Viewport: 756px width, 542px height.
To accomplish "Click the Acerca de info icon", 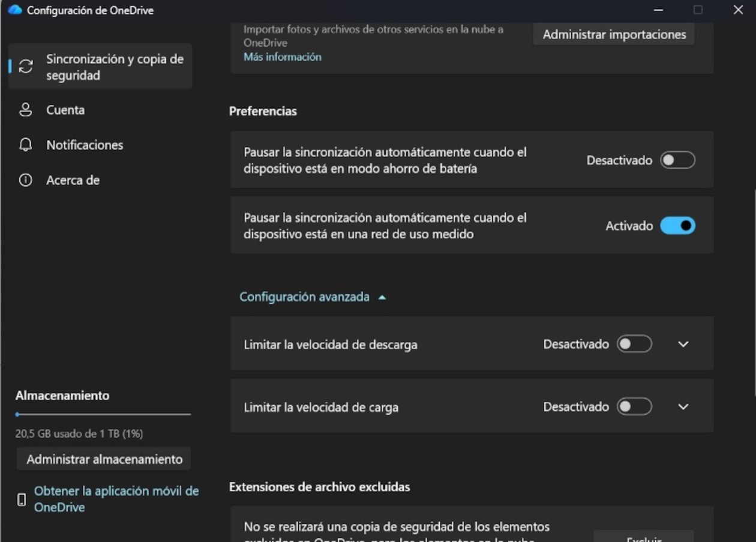I will point(25,179).
